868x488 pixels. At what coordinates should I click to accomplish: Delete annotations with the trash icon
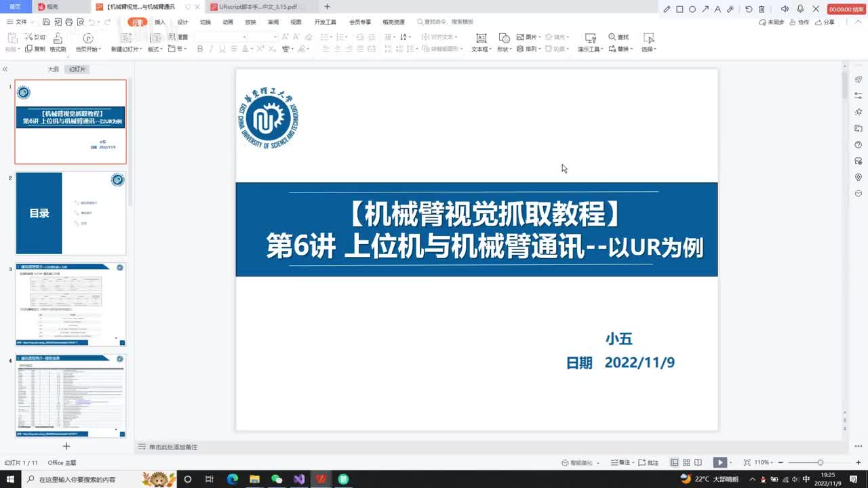(x=762, y=9)
